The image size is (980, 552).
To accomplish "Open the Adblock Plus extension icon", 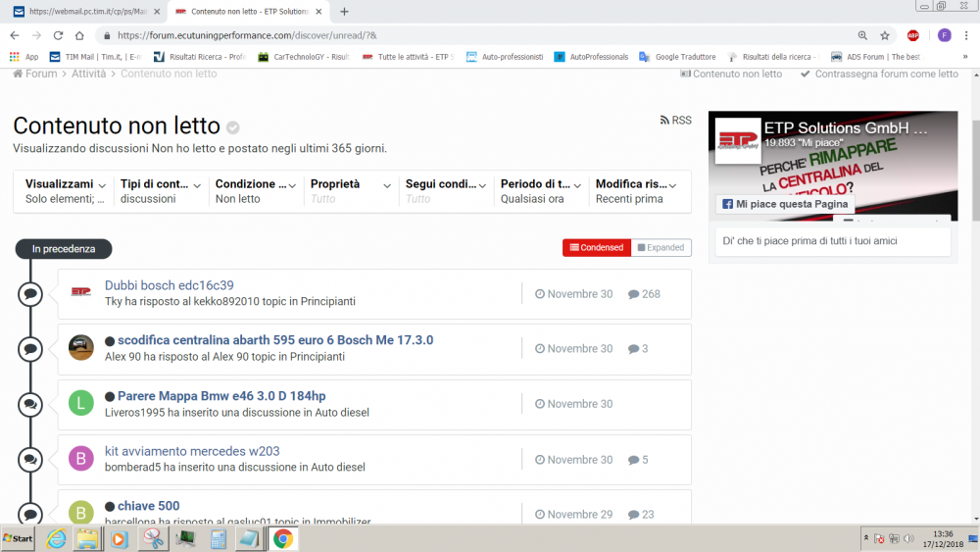I will click(x=913, y=35).
